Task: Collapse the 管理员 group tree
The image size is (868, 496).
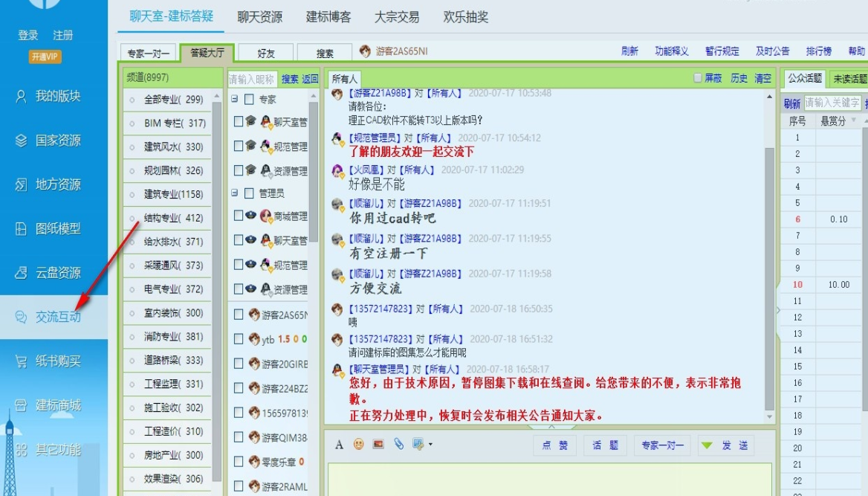Action: (x=234, y=193)
